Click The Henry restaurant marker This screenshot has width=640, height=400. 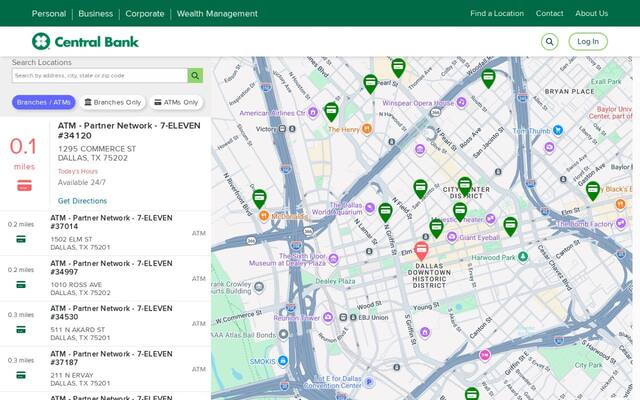coord(367,129)
